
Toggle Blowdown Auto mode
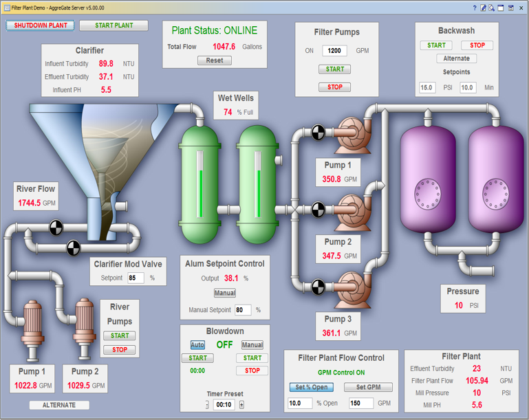197,345
